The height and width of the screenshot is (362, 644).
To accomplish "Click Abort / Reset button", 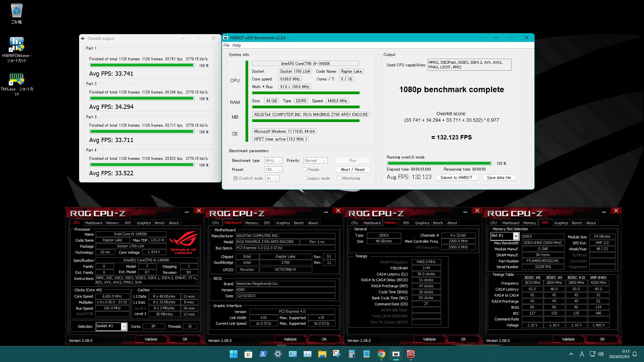I will pyautogui.click(x=353, y=170).
